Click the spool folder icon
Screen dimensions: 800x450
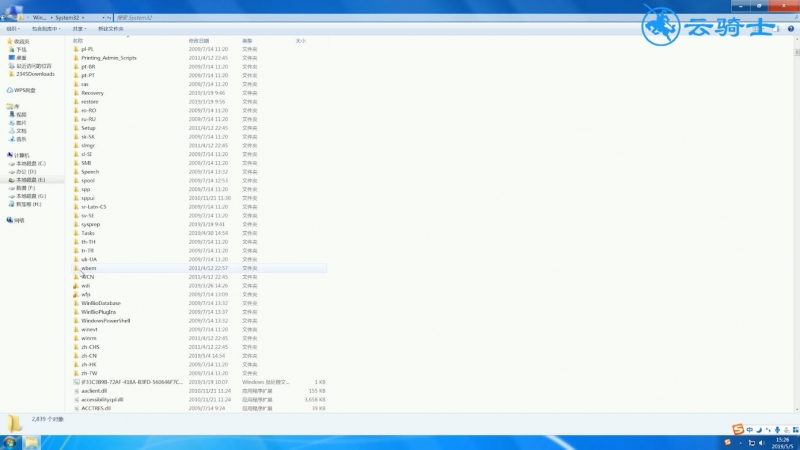[x=77, y=181]
